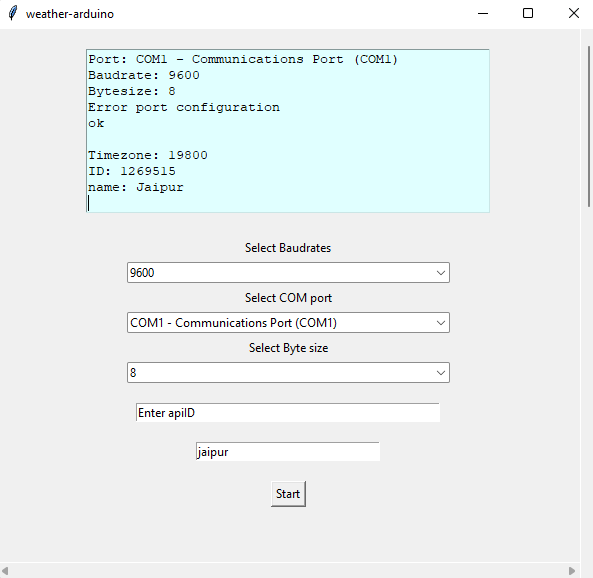Open the Byte size dropdown arrow

[441, 373]
